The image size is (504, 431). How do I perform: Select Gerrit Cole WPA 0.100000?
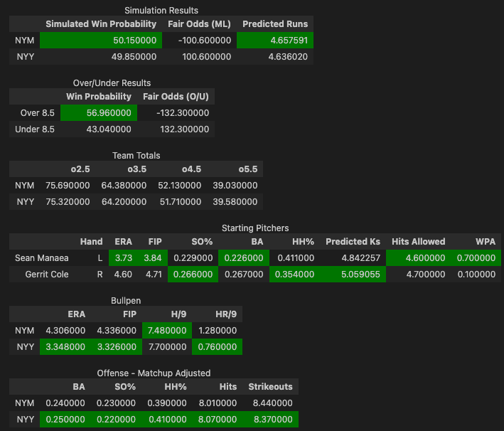(476, 275)
